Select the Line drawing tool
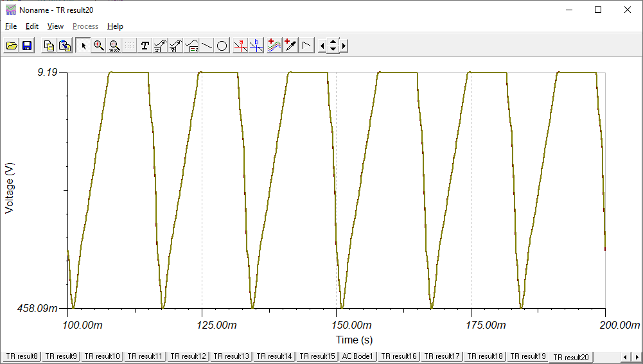643x364 pixels. point(207,46)
